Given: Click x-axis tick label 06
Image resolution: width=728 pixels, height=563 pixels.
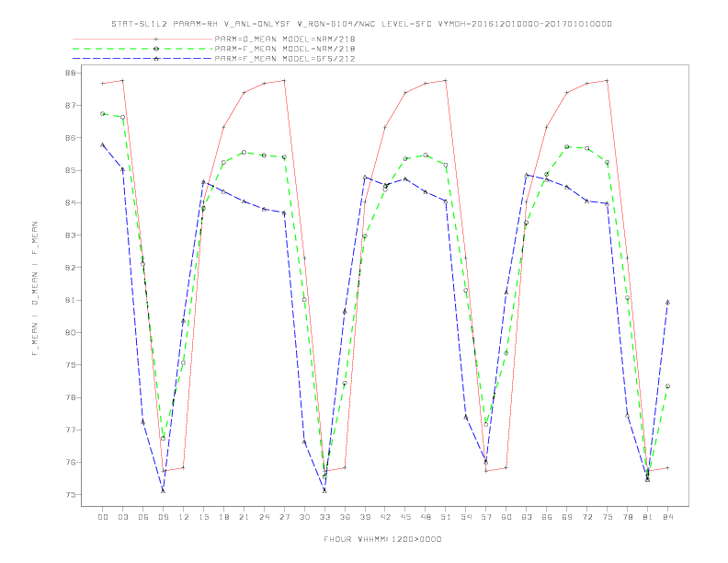Looking at the screenshot, I should pos(143,517).
